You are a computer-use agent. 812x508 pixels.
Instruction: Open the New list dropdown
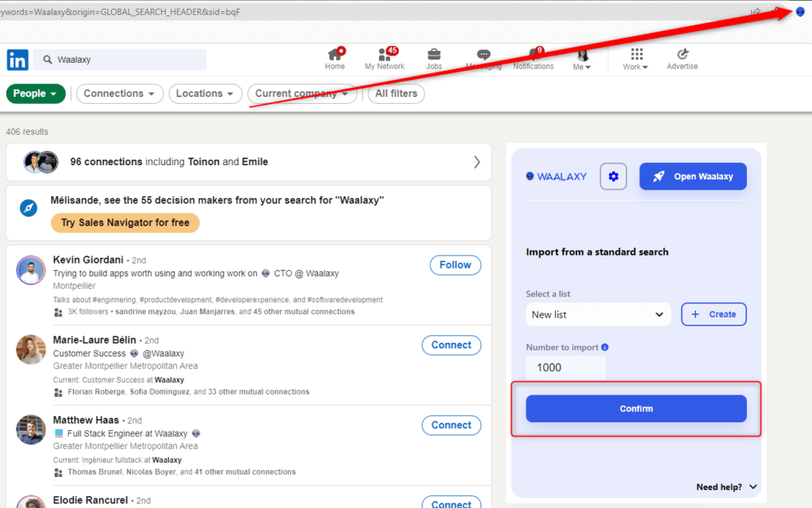[597, 314]
